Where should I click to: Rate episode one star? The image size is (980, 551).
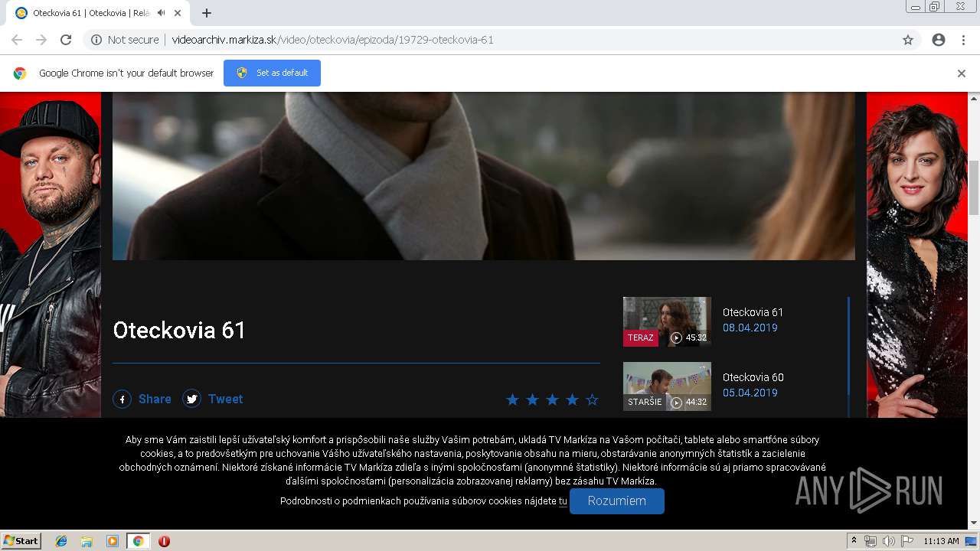(x=512, y=399)
